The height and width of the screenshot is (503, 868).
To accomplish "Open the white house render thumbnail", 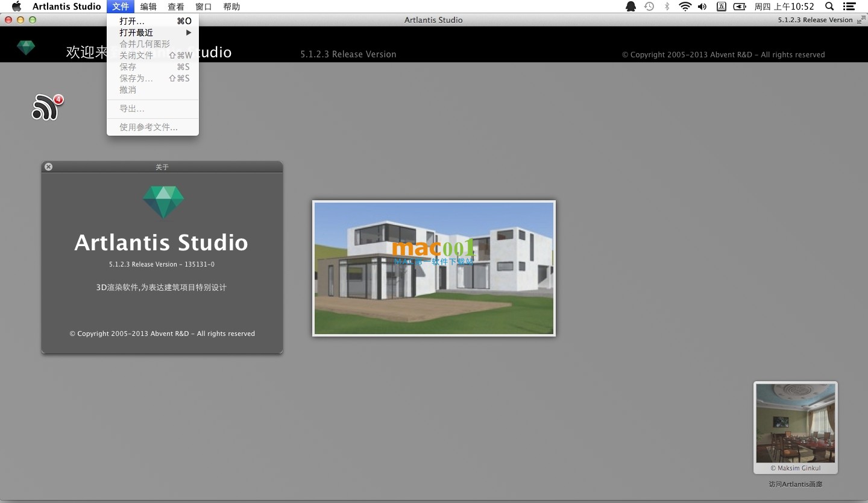I will pyautogui.click(x=433, y=268).
